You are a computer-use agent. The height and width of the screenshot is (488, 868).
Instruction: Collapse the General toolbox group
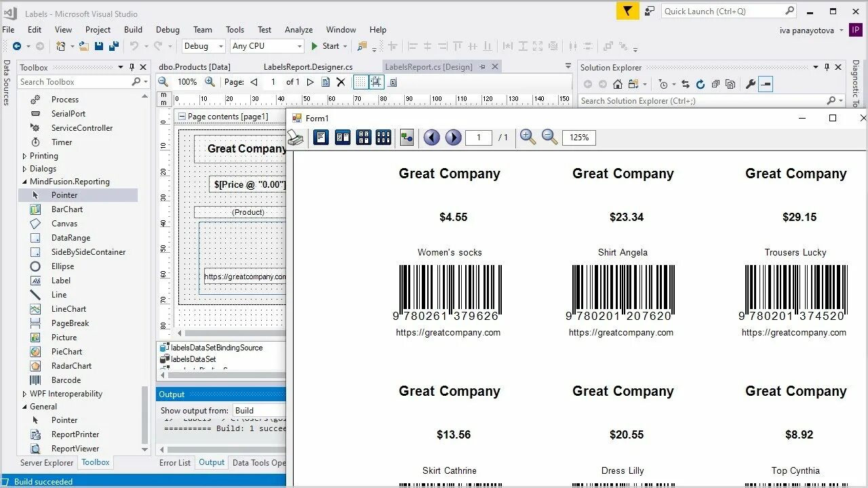[x=24, y=407]
